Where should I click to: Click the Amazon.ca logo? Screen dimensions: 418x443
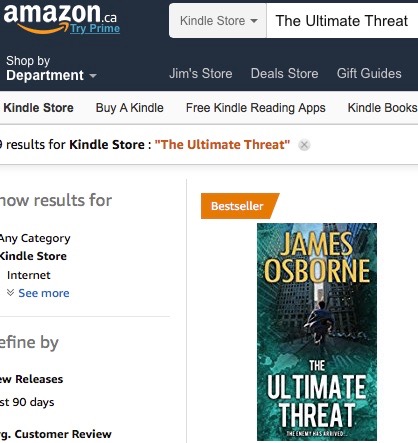(x=59, y=18)
